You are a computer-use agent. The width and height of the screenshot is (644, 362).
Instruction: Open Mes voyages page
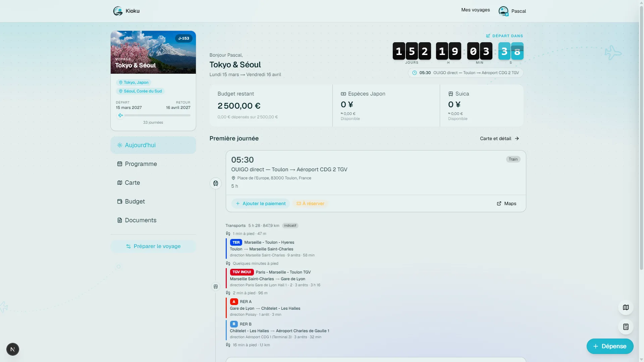(475, 10)
